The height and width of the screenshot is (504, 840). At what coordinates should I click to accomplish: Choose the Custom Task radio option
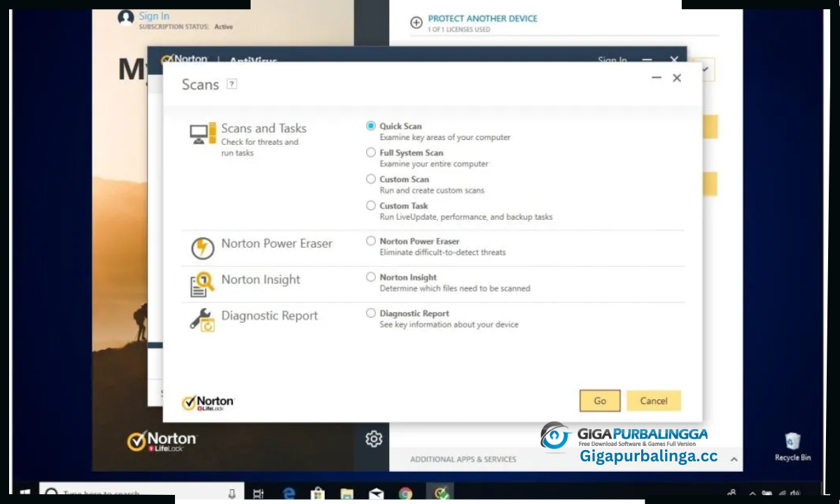pyautogui.click(x=371, y=206)
